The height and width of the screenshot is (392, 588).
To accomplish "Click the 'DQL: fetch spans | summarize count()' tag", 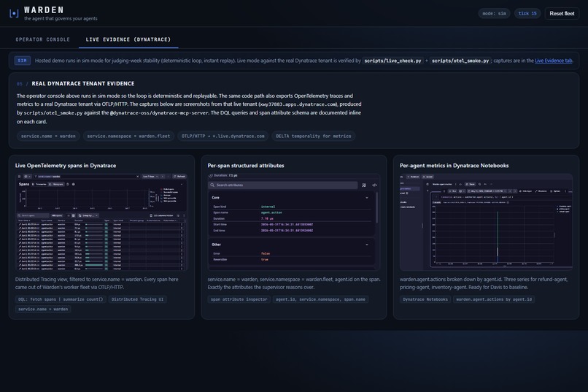I will pos(61,299).
